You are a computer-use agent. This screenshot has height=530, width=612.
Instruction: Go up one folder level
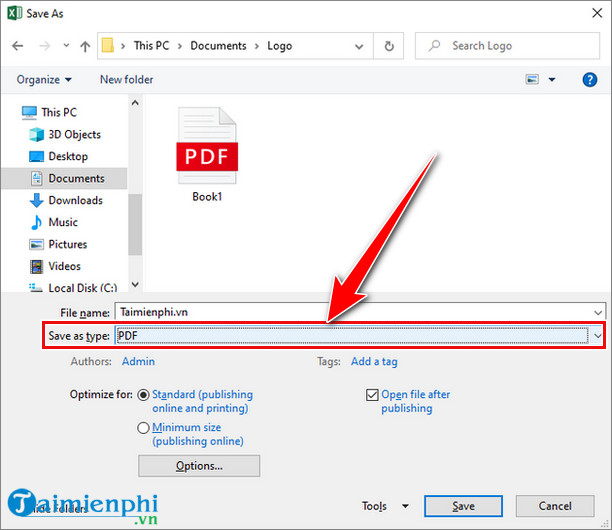(85, 46)
